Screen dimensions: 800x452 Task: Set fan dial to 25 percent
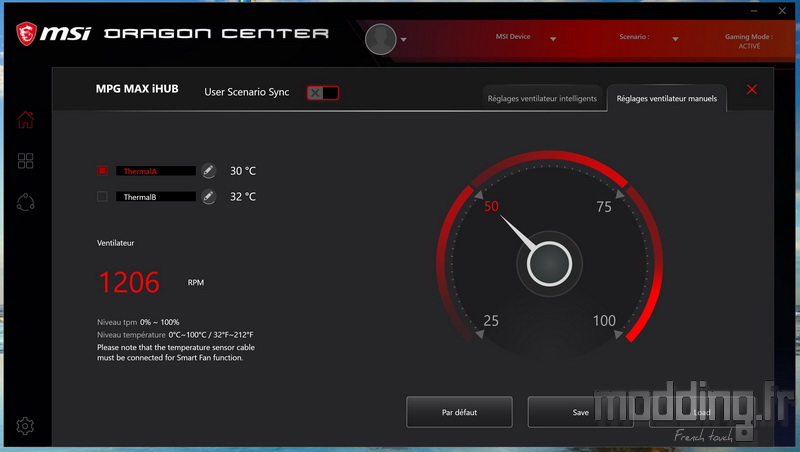click(x=491, y=321)
